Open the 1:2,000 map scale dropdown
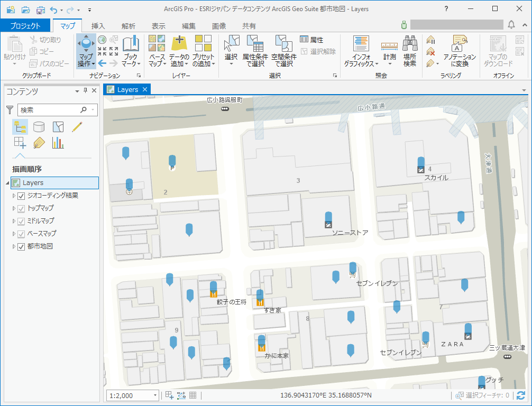Screen dimensions: 532x406 coord(155,395)
